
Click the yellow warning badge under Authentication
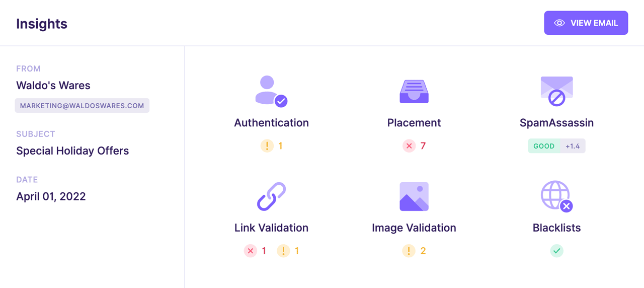pyautogui.click(x=267, y=146)
